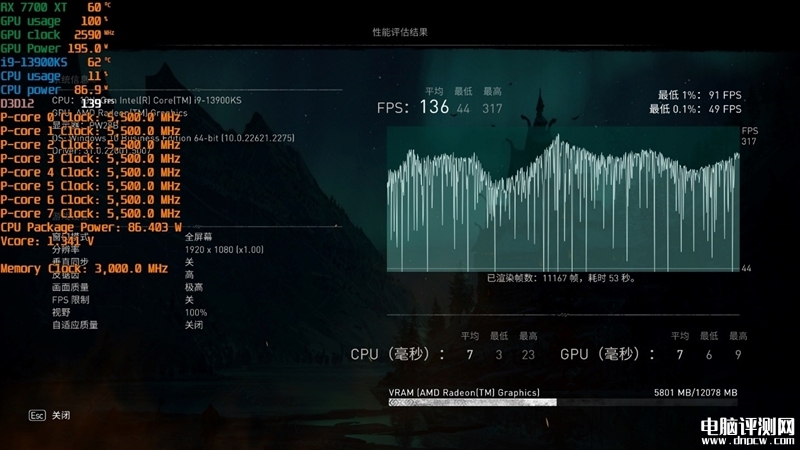The image size is (800, 450).
Task: Click the maximum FPS value 317 beside FPS
Action: pos(492,109)
